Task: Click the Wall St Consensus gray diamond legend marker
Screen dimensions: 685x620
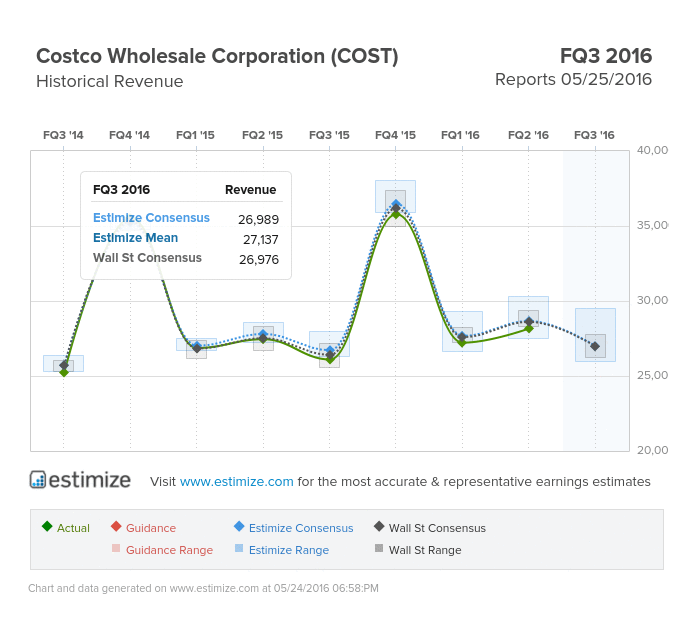Action: (x=379, y=526)
